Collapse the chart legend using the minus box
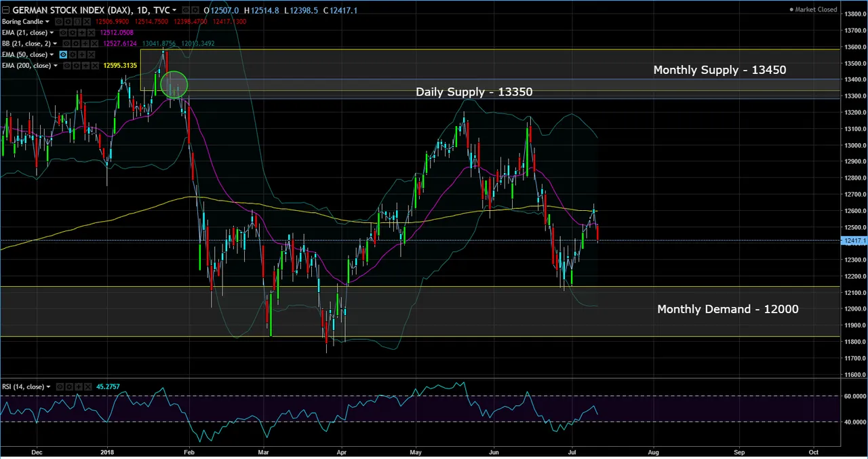This screenshot has height=459, width=868. point(5,10)
